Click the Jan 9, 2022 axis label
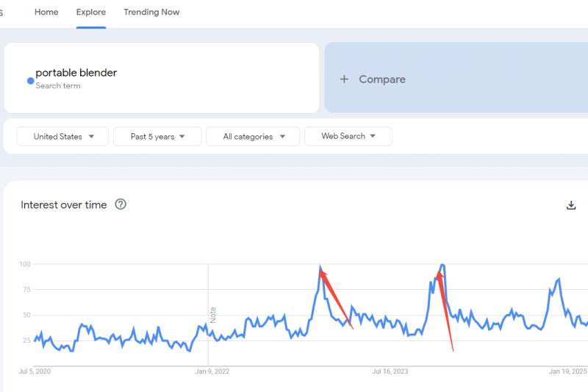This screenshot has height=392, width=588. pos(212,371)
